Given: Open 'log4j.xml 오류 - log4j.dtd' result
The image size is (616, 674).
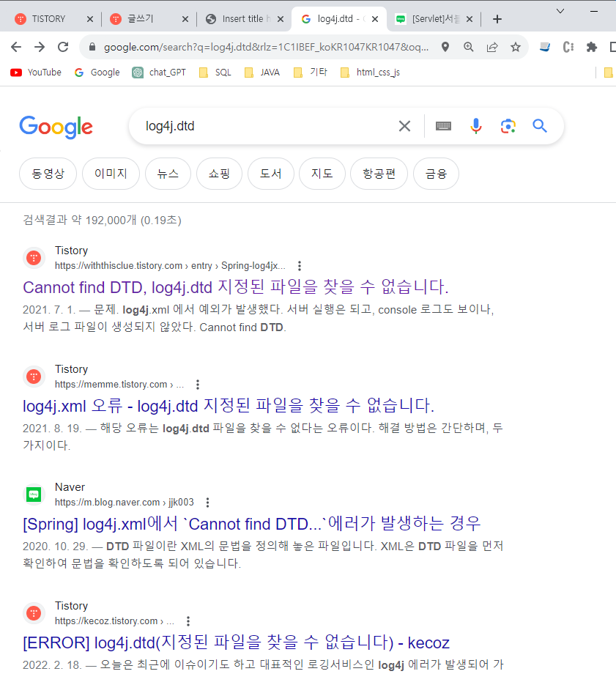Looking at the screenshot, I should [x=229, y=406].
